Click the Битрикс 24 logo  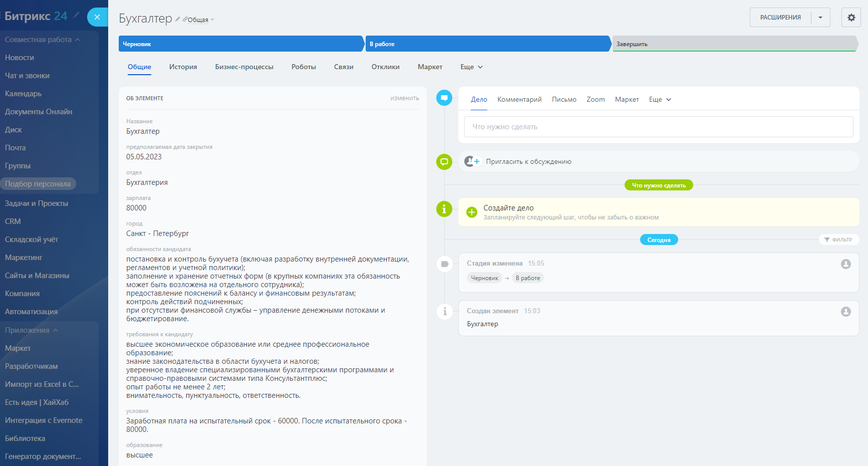[36, 16]
